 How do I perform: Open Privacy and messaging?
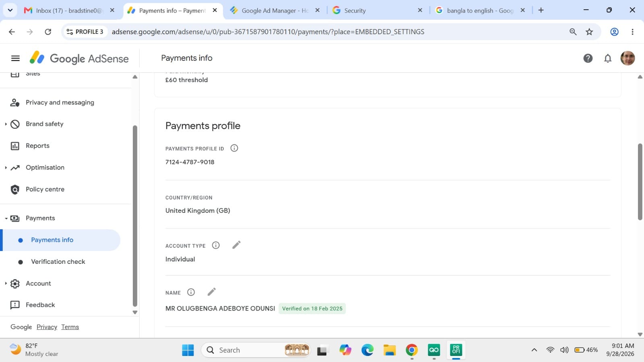coord(60,103)
